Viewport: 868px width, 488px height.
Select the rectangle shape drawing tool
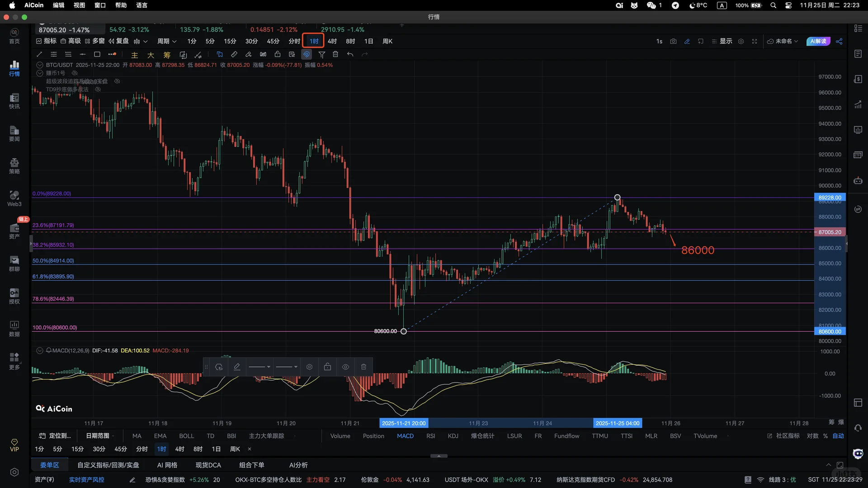coord(97,54)
